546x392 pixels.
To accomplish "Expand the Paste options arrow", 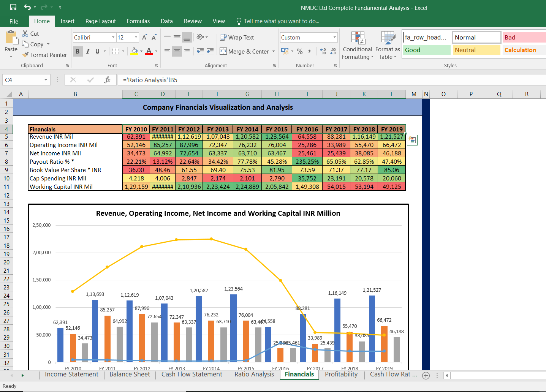I will (x=11, y=56).
